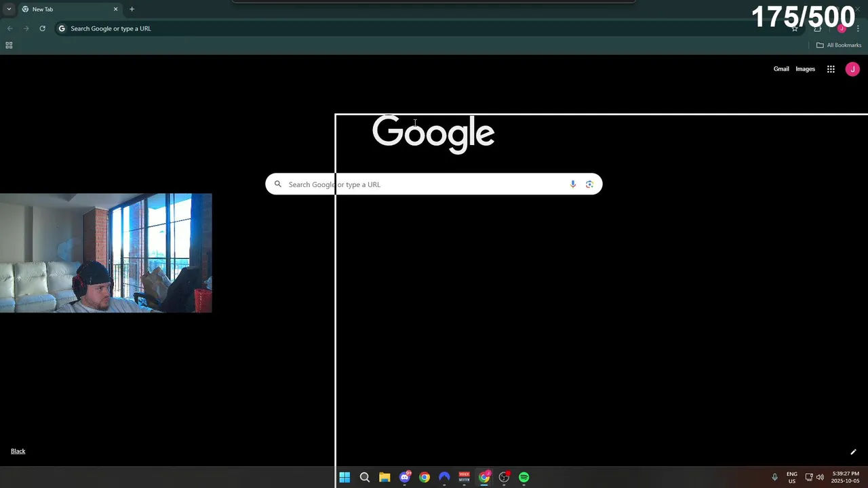Open a new tab with plus button
Image resolution: width=868 pixels, height=488 pixels.
point(132,9)
